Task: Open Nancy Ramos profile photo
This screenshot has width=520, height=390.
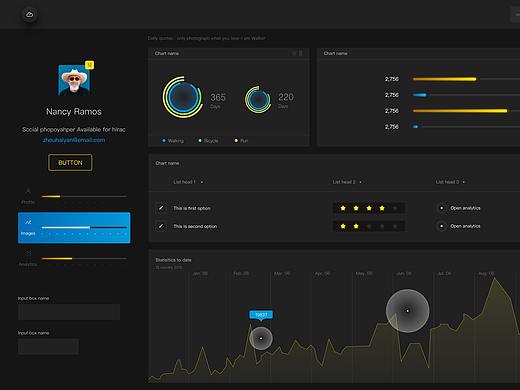Action: [74, 80]
